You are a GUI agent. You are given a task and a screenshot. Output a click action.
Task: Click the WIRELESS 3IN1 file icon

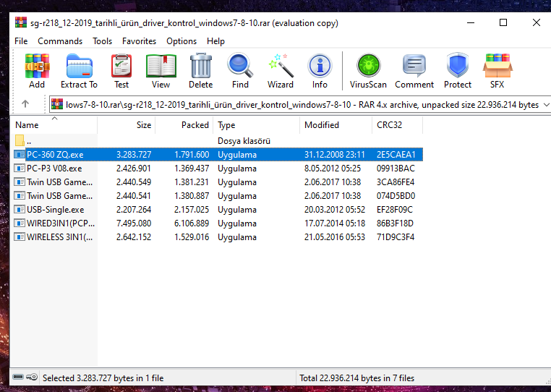pos(20,237)
